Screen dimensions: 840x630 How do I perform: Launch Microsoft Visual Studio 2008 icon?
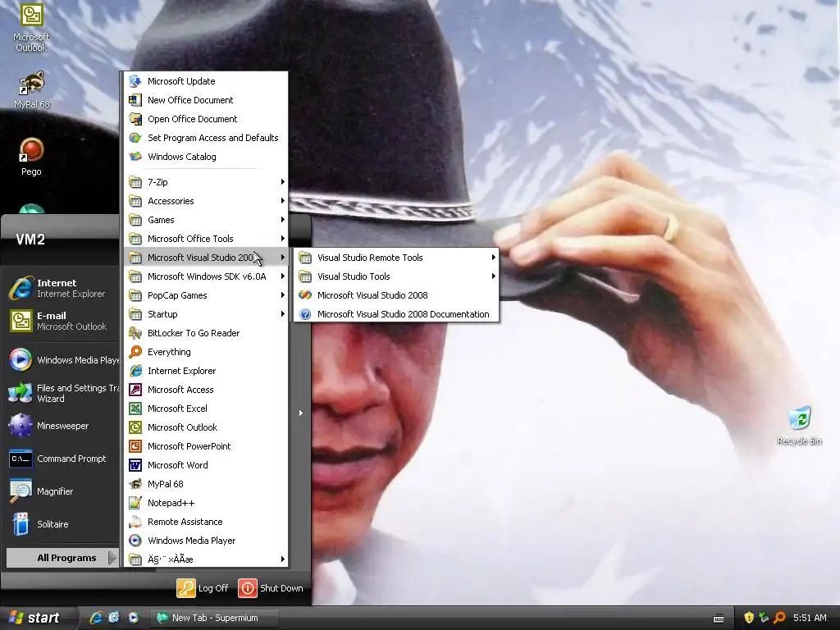tap(305, 295)
